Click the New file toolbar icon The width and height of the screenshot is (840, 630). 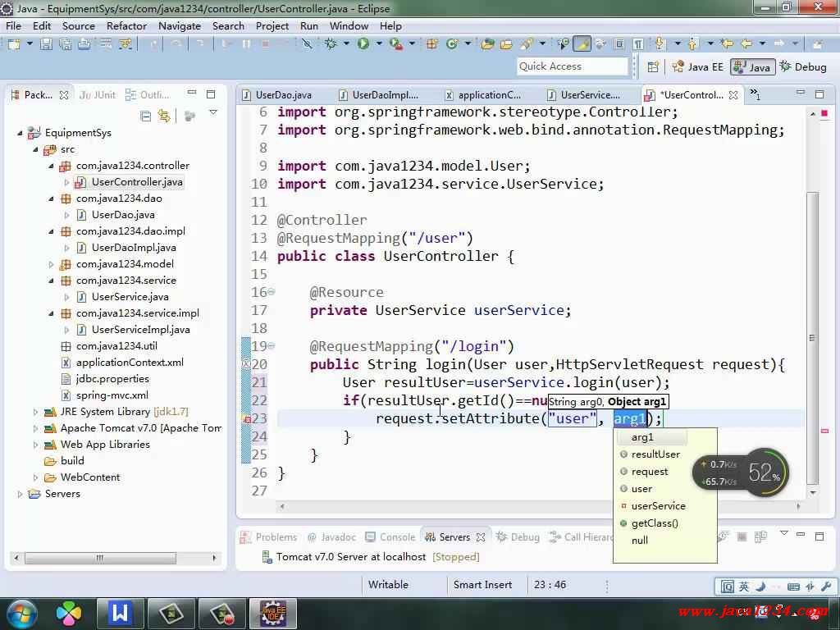pyautogui.click(x=15, y=44)
